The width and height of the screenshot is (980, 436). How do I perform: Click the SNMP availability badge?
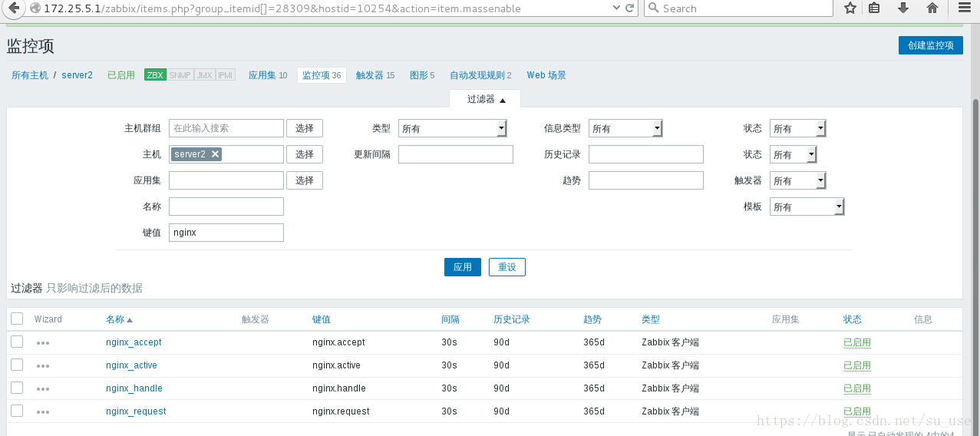coord(180,75)
